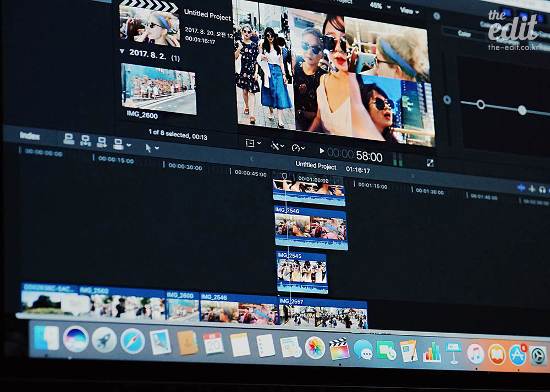Open the enhancements wand dropdown chevron
This screenshot has height=392, width=550.
[x=282, y=146]
